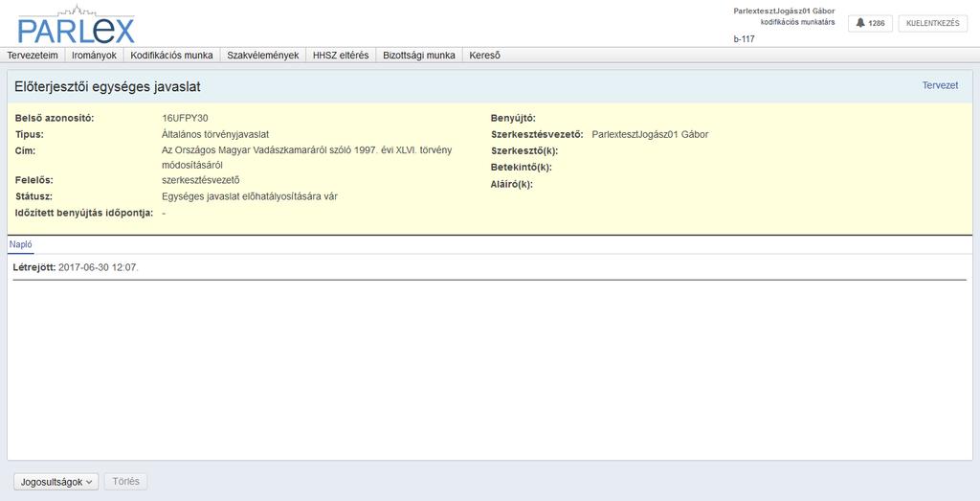Open the Irományok menu
Viewport: 980px width, 501px height.
[95, 55]
